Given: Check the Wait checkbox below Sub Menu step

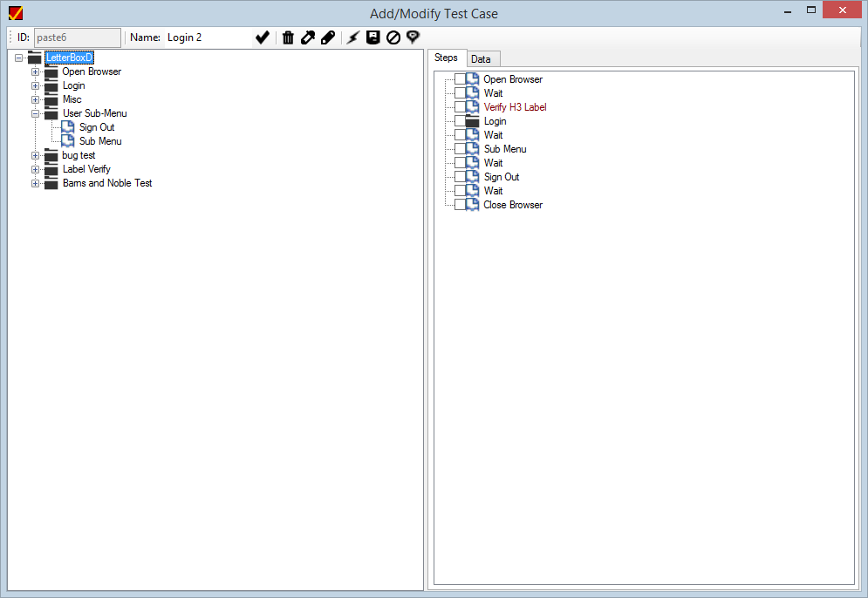Looking at the screenshot, I should (x=460, y=163).
